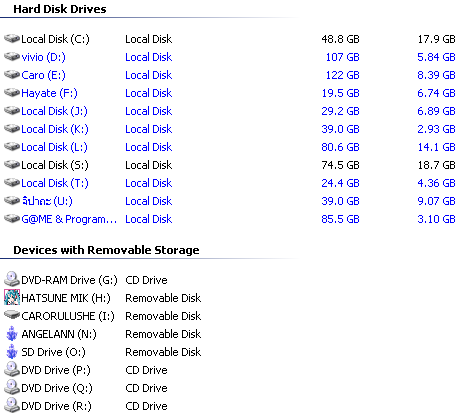Click the '18.7 GB' free space value
466x419 pixels.
[x=437, y=165]
